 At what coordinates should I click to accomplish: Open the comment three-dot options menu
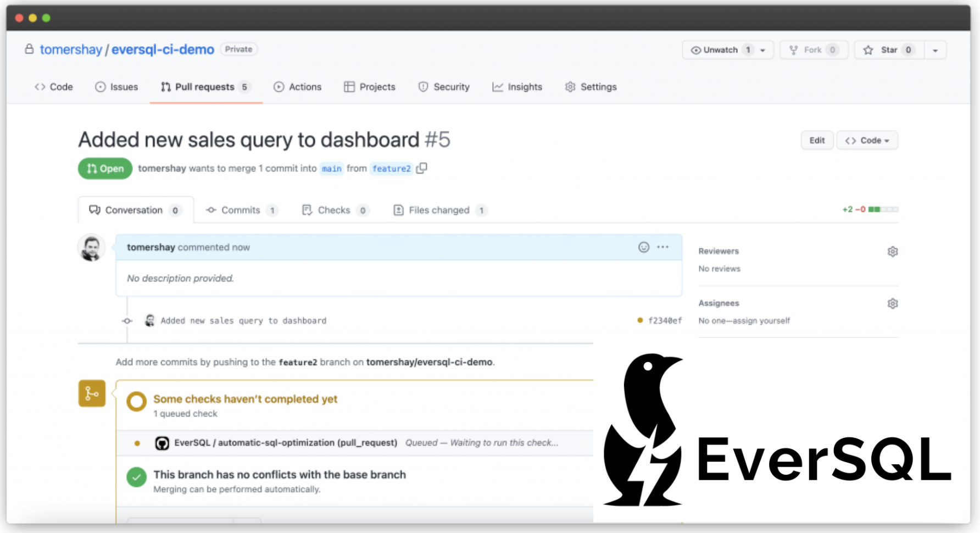663,247
